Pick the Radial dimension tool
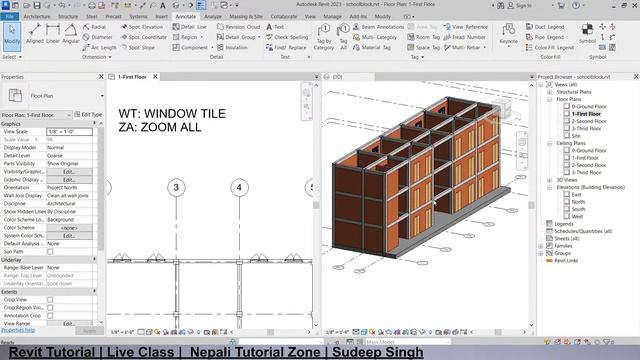The width and height of the screenshot is (640, 360). pos(94,27)
